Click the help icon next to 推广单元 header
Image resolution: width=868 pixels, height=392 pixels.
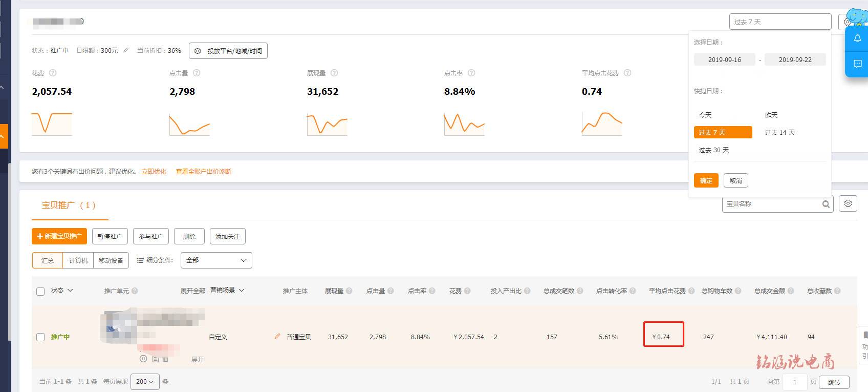point(135,291)
